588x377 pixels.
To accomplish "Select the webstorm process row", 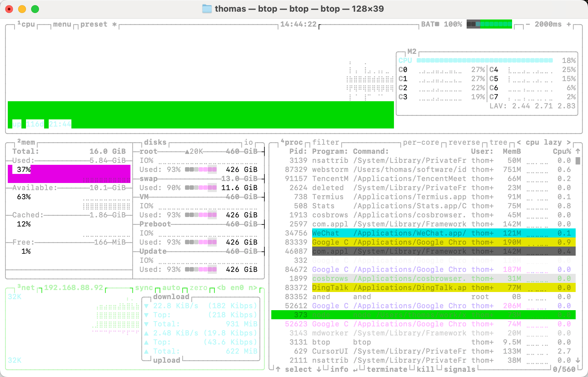I will pos(423,170).
